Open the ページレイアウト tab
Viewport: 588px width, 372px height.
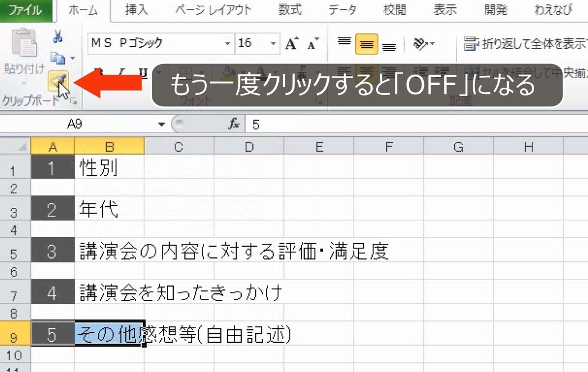(214, 10)
